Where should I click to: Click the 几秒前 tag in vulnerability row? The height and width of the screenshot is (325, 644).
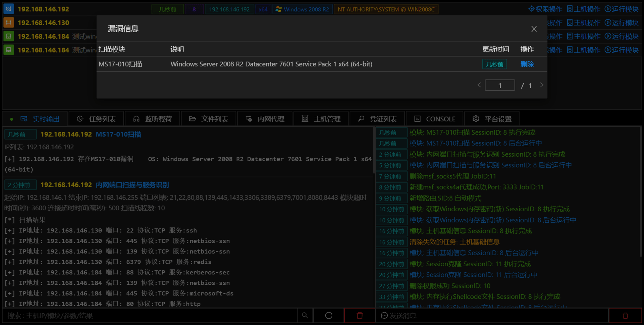[495, 64]
